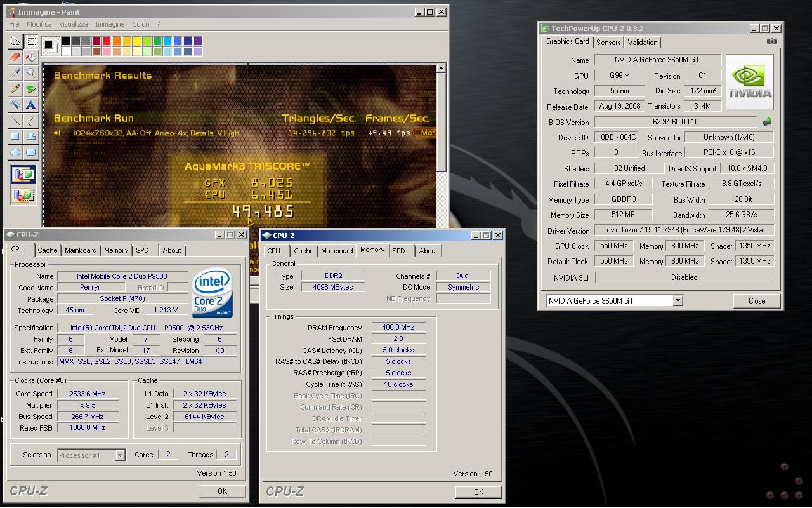Select the Curve tool in Paint
Viewport: 812px width, 508px height.
pos(31,121)
